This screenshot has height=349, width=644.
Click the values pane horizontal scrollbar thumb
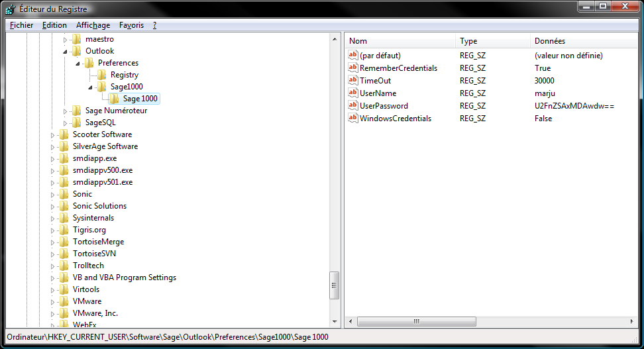[417, 321]
